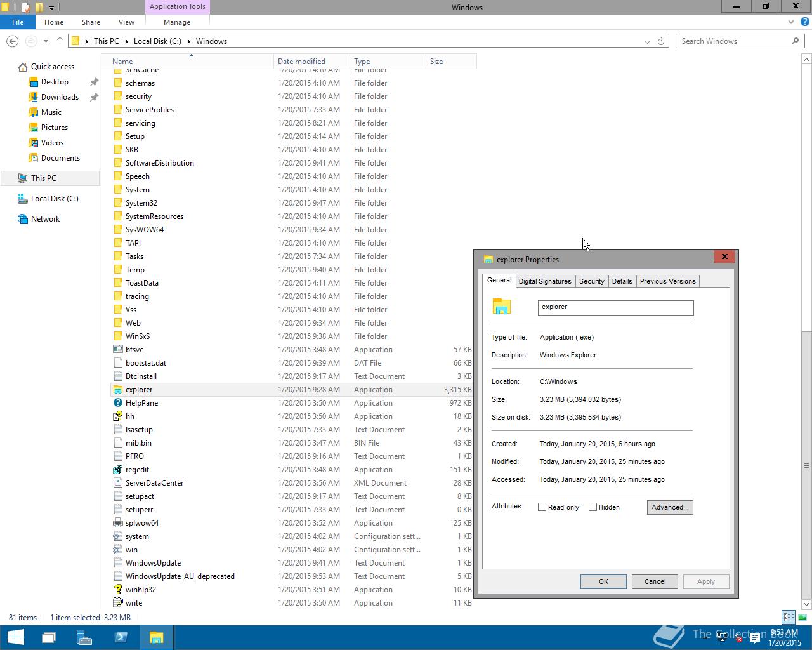Click the System32 folder icon
This screenshot has width=812, height=650.
(x=117, y=203)
